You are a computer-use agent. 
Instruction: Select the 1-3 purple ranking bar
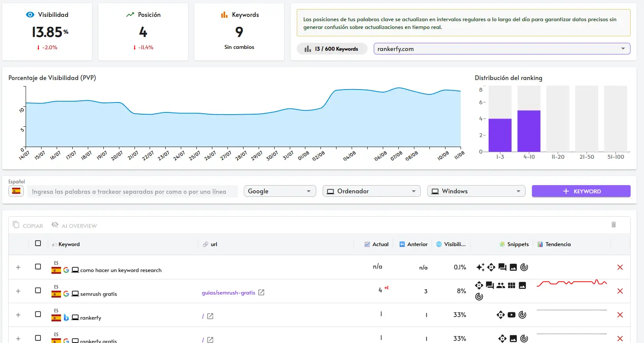pyautogui.click(x=500, y=135)
